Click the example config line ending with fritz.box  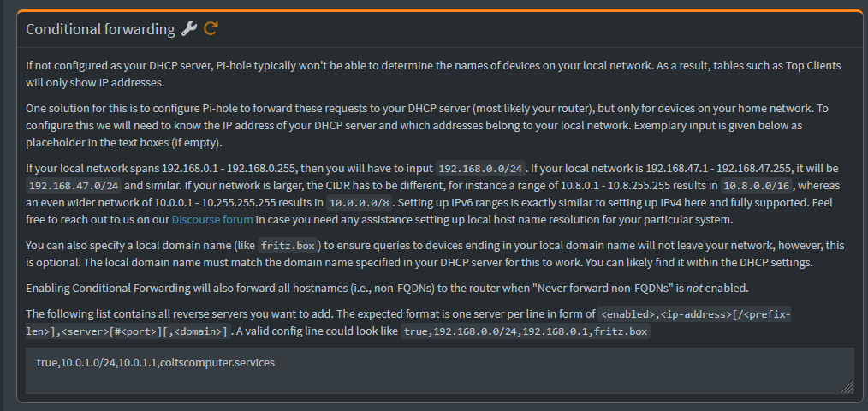526,331
